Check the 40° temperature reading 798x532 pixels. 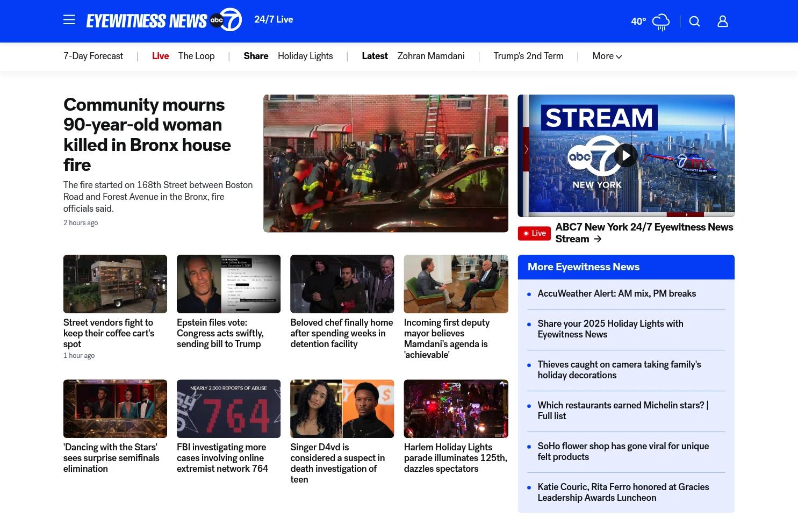[638, 21]
